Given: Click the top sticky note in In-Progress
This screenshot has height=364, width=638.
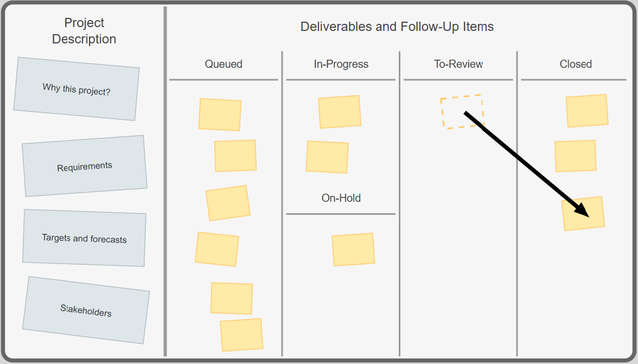Looking at the screenshot, I should 340,112.
